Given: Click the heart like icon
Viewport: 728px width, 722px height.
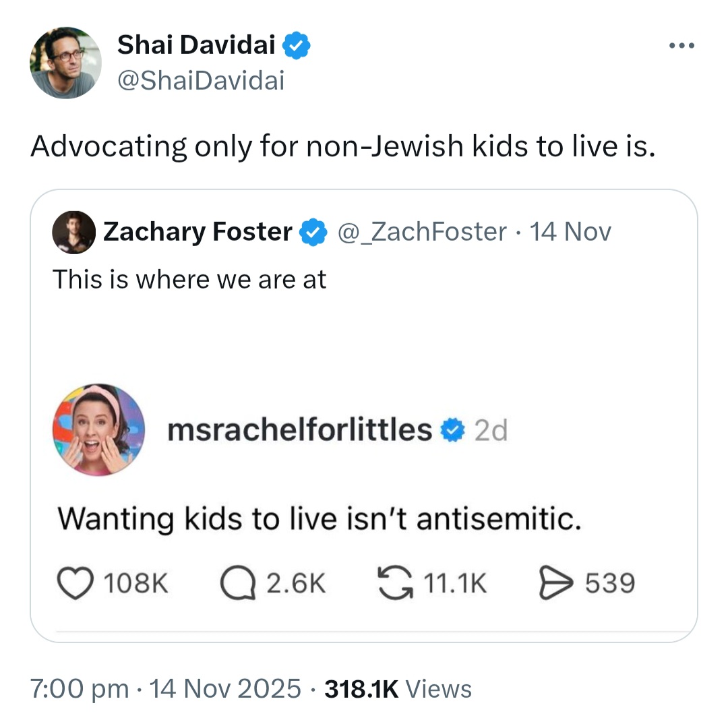Looking at the screenshot, I should pos(75,583).
